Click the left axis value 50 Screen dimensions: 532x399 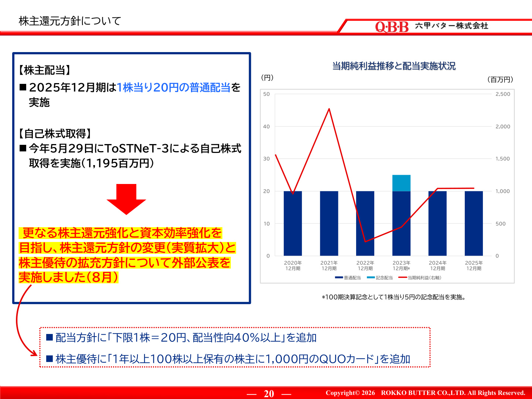pos(266,94)
